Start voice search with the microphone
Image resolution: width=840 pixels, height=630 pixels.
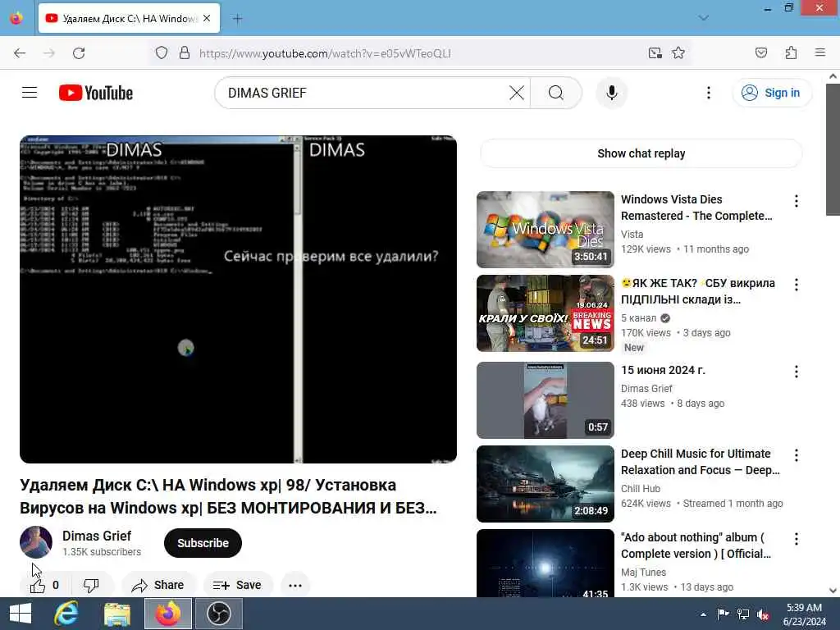pos(612,93)
